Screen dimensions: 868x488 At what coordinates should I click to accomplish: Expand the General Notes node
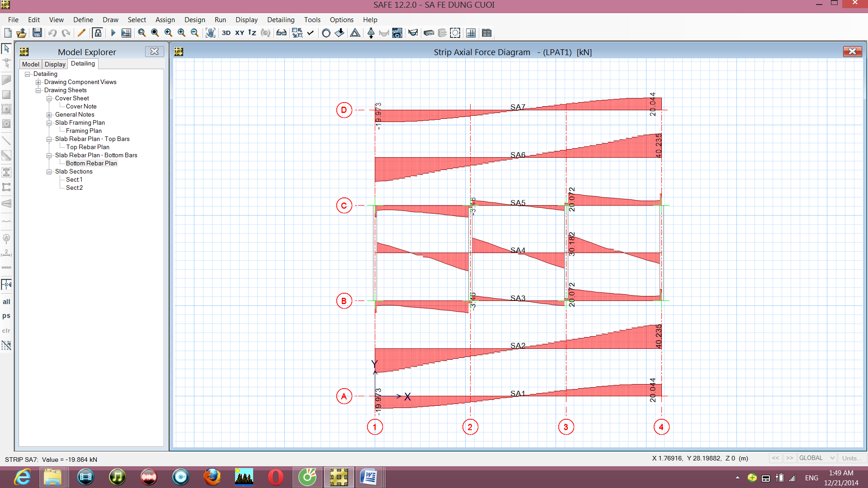[x=49, y=115]
